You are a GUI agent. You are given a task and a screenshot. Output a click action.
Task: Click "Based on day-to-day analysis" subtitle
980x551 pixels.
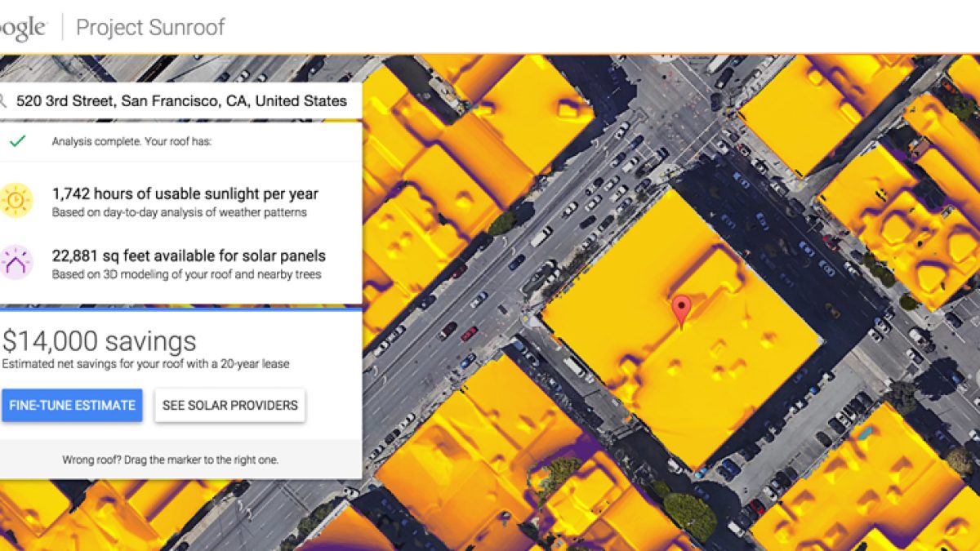[180, 213]
